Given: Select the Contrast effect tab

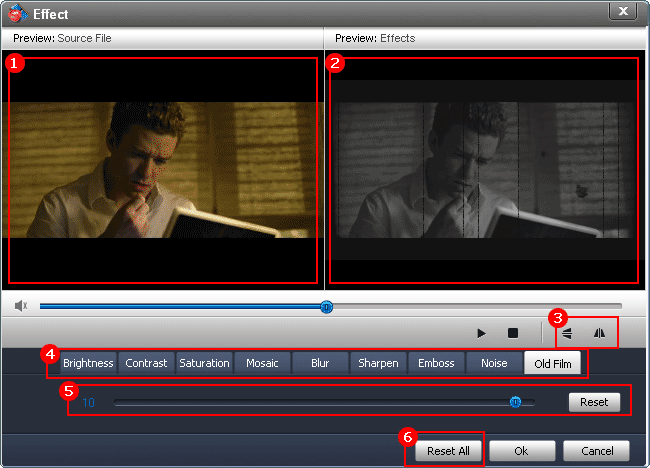Looking at the screenshot, I should click(146, 363).
